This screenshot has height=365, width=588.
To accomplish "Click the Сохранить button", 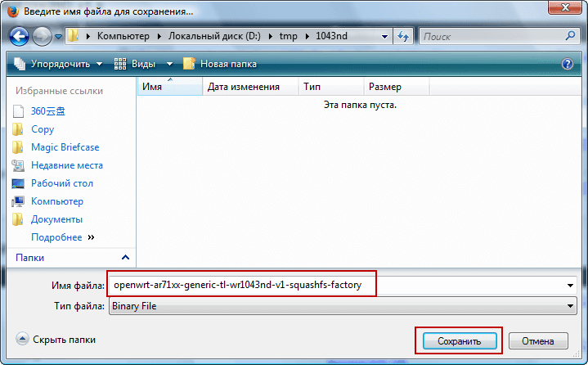I will click(x=458, y=340).
